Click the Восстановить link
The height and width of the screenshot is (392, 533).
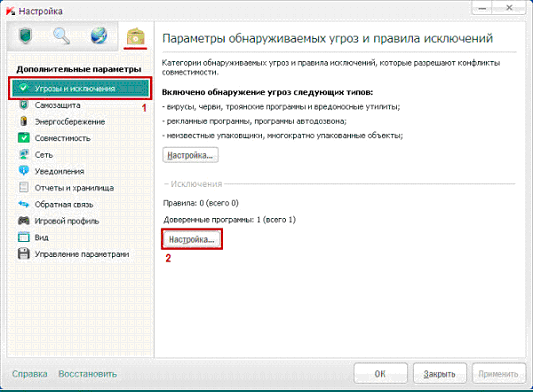pyautogui.click(x=87, y=374)
